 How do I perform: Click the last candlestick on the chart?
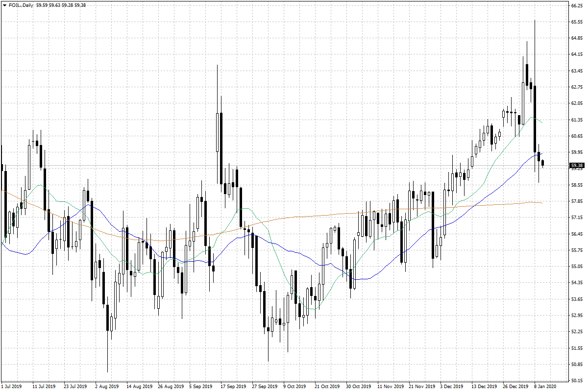pyautogui.click(x=542, y=163)
